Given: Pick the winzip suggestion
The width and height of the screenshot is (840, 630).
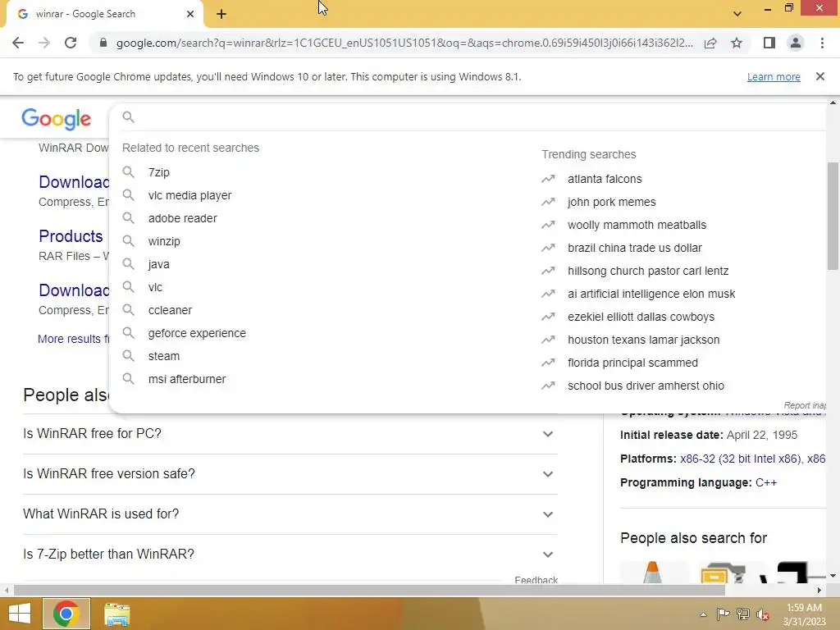Looking at the screenshot, I should (x=164, y=242).
